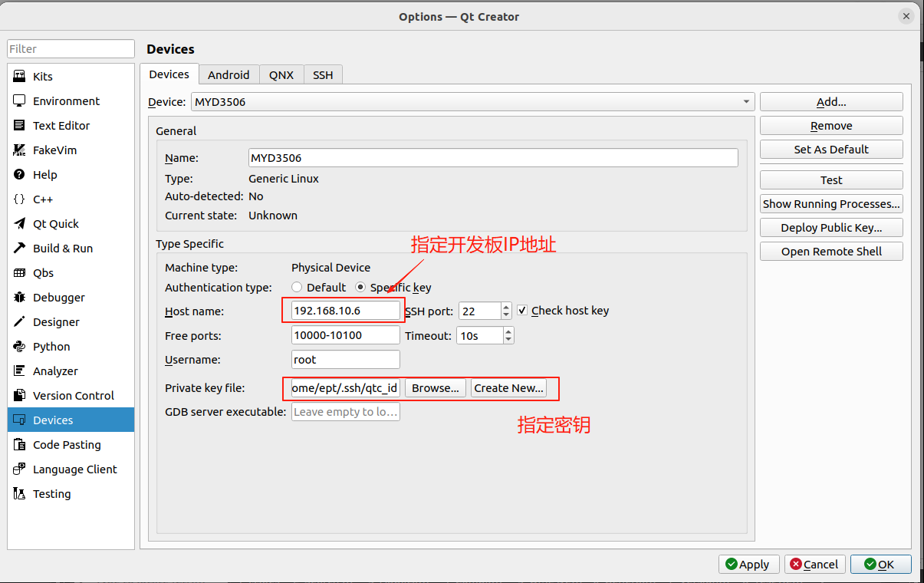Viewport: 924px width, 583px height.
Task: Click the Text Editor category icon
Action: [19, 126]
